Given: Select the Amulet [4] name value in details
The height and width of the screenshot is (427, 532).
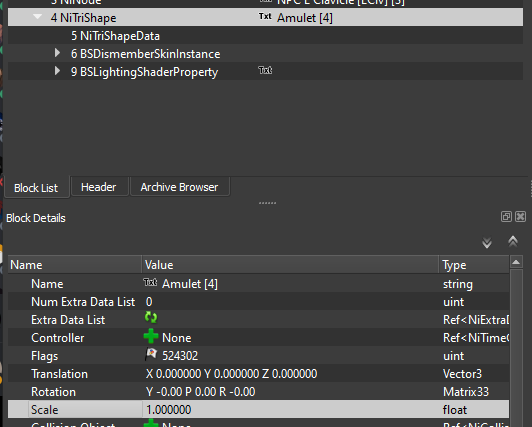Looking at the screenshot, I should click(x=190, y=284).
